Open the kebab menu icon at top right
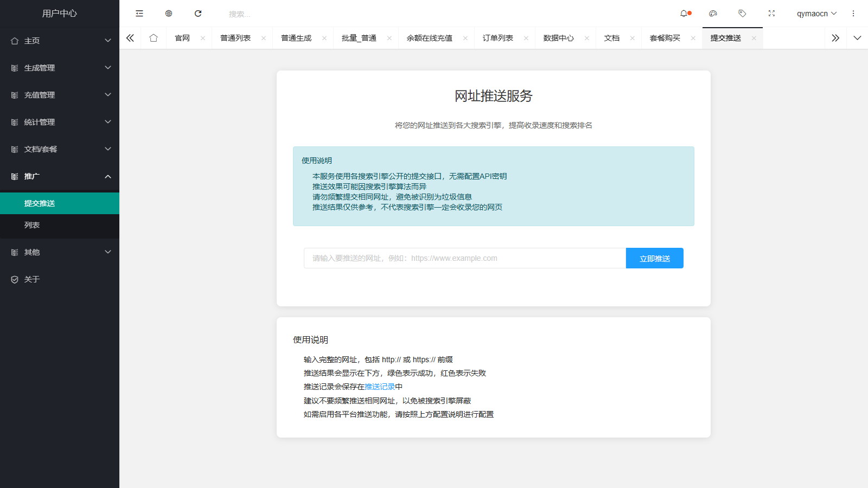 pos(853,13)
